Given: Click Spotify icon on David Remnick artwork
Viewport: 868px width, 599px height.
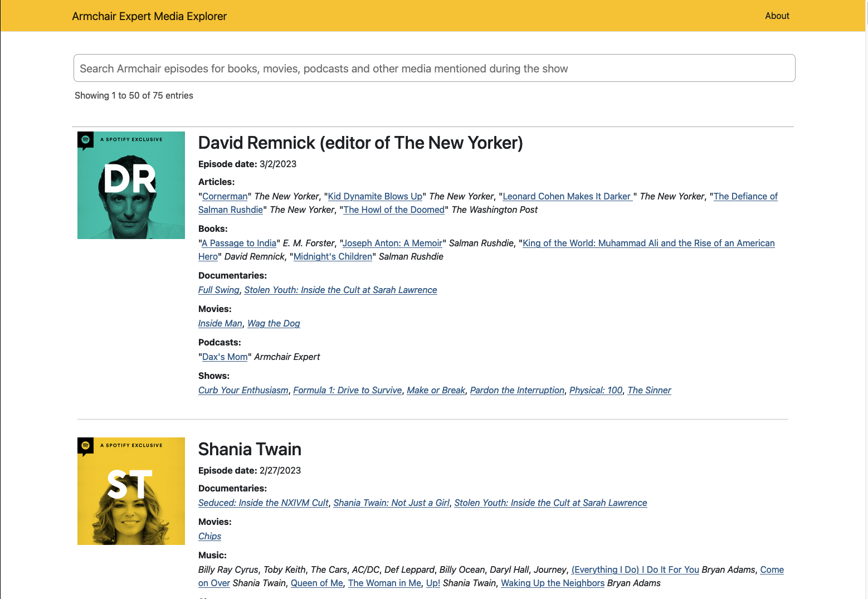Looking at the screenshot, I should pyautogui.click(x=85, y=140).
